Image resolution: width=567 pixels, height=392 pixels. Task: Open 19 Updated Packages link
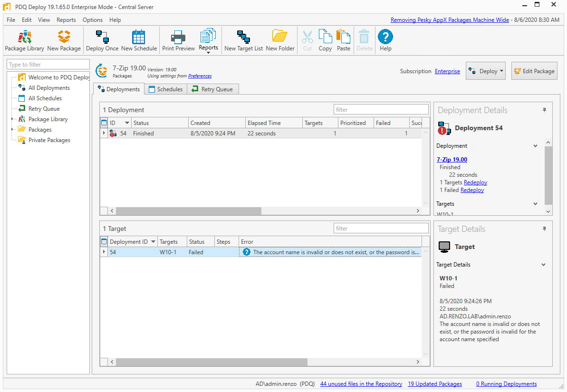click(x=435, y=383)
